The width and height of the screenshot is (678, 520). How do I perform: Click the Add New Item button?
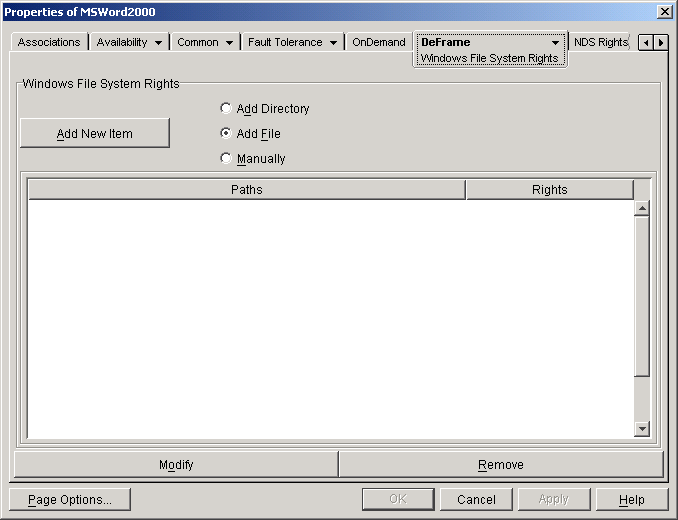pos(95,133)
